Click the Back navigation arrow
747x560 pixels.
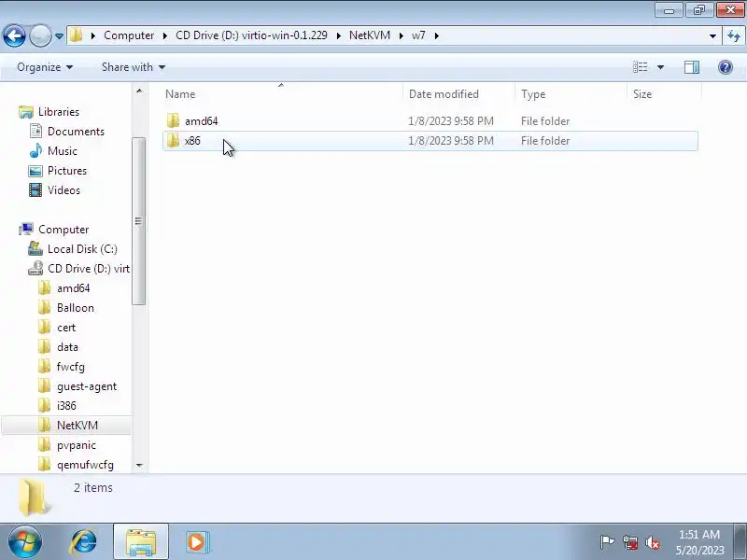14,35
